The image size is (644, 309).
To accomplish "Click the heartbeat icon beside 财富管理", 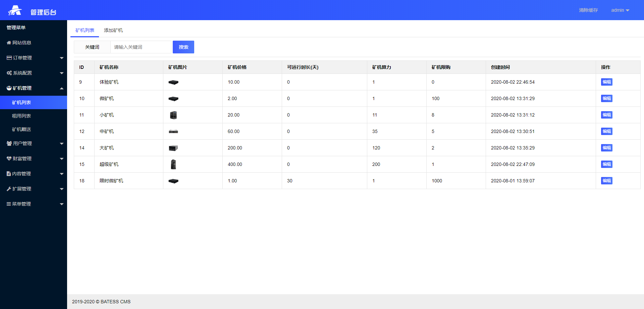I will (9, 159).
